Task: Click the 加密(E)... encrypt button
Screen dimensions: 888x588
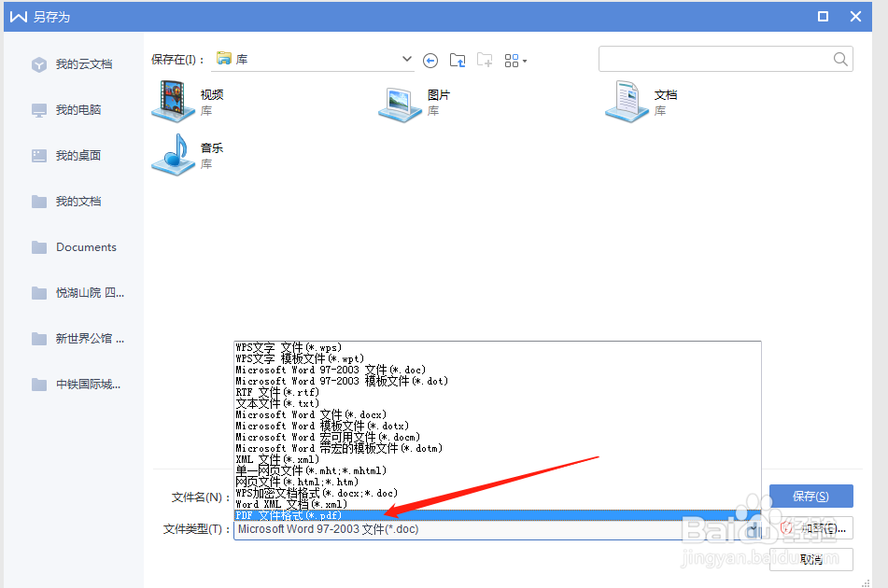Action: point(811,528)
